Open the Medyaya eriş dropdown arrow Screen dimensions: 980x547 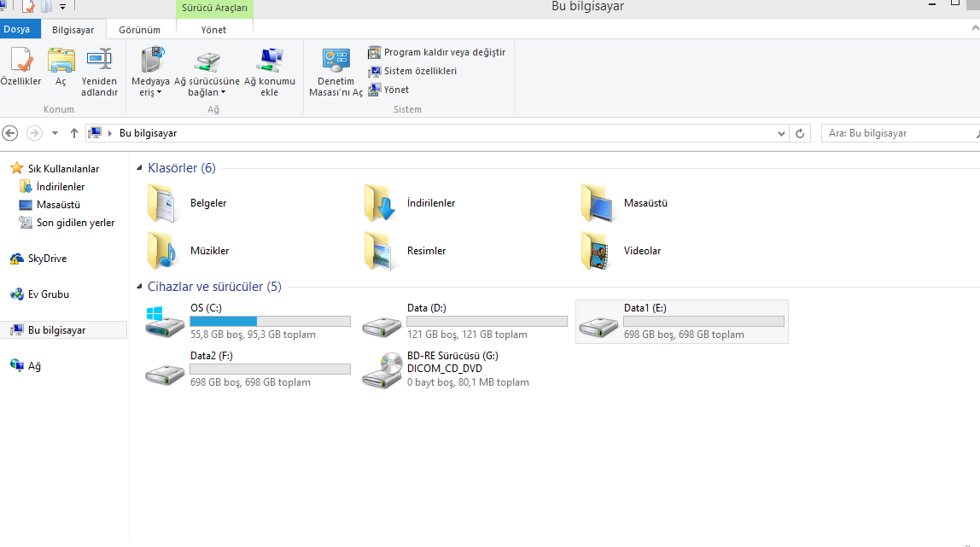159,92
